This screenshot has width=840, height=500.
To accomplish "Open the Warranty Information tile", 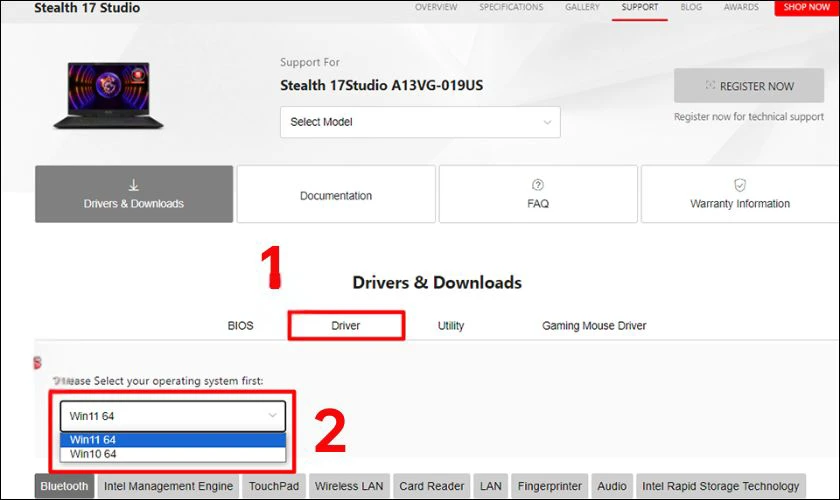I will pos(740,194).
